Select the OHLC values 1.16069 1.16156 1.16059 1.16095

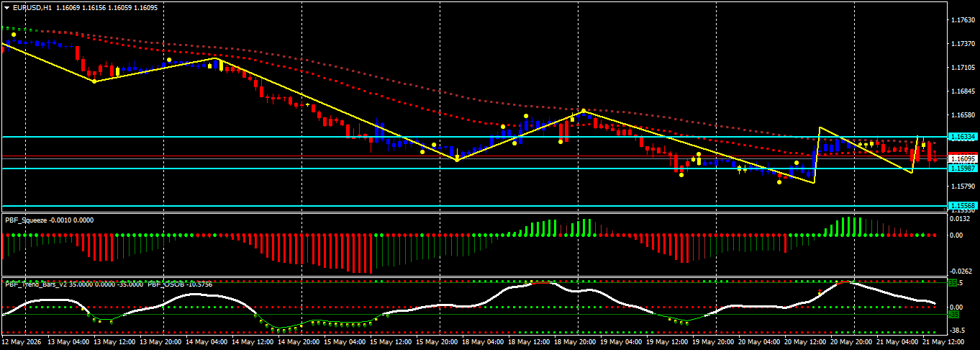point(106,6)
